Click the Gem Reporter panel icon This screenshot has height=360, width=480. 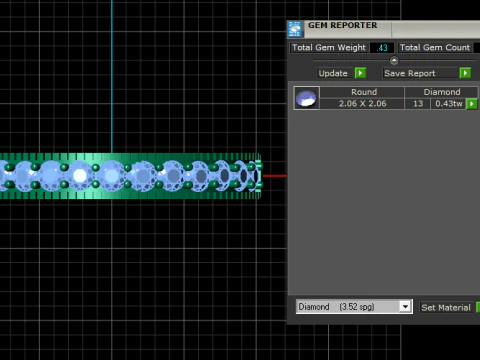point(295,29)
